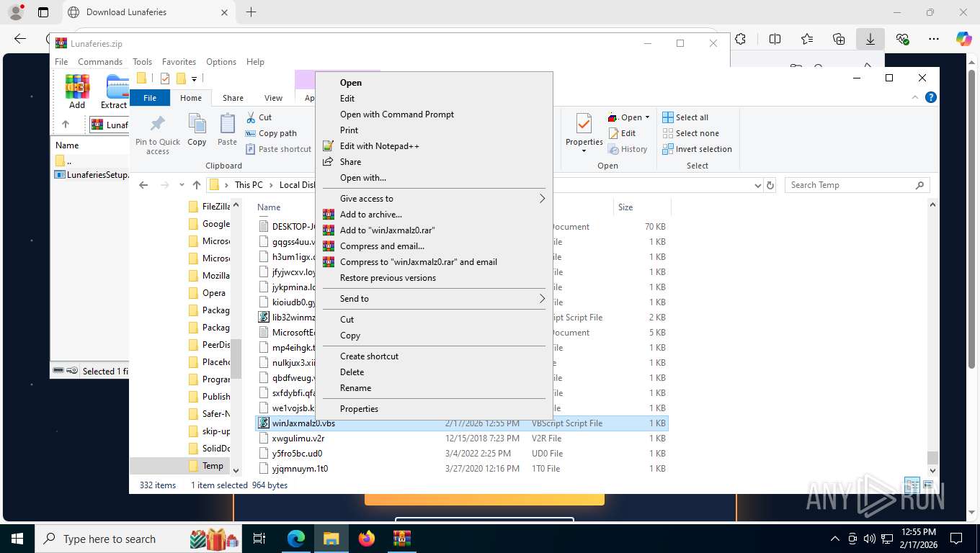
Task: Select Mozilla folder in navigation tree
Action: [x=215, y=276]
